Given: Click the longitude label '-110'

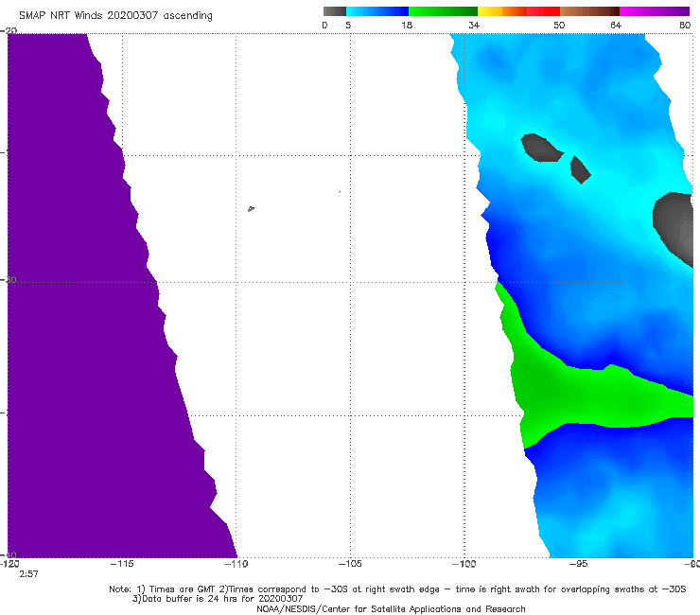Looking at the screenshot, I should [236, 564].
